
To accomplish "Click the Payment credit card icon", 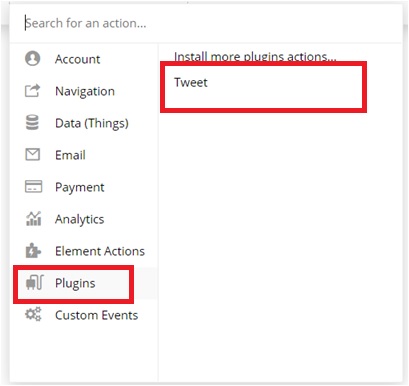I will tap(33, 187).
